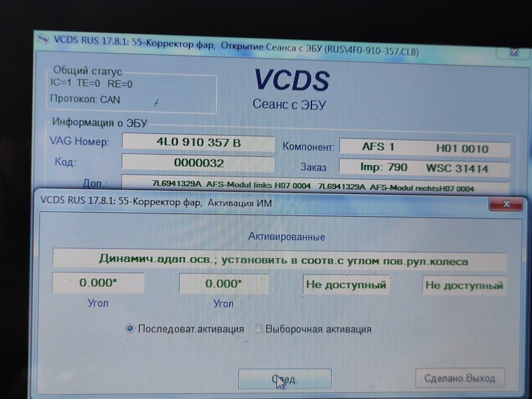Image resolution: width=532 pixels, height=399 pixels.
Task: Click the 'Информация о ЭБУ' group label
Action: (x=99, y=122)
